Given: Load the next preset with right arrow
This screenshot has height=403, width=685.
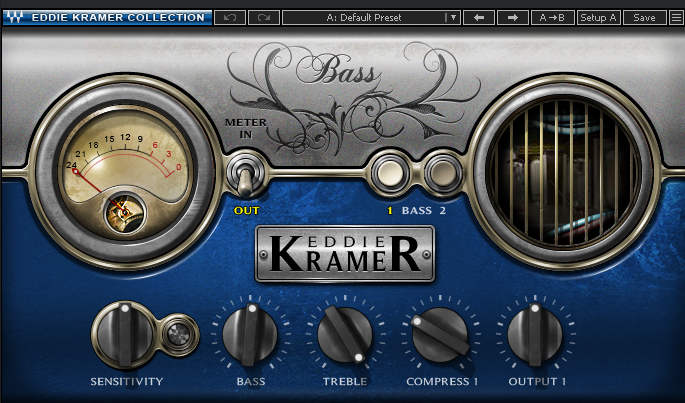Looking at the screenshot, I should click(513, 17).
